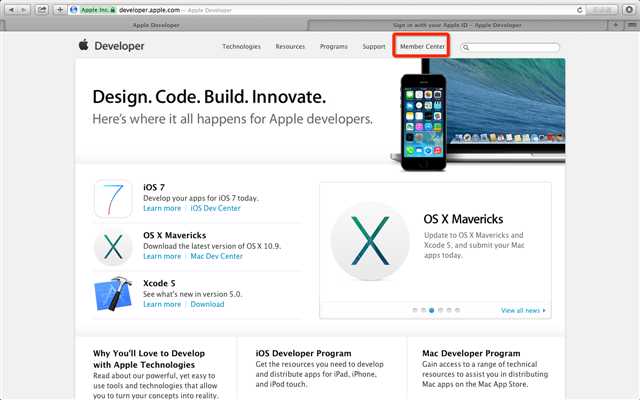Switch to the Apple Developer tab
This screenshot has width=640, height=400.
(156, 25)
